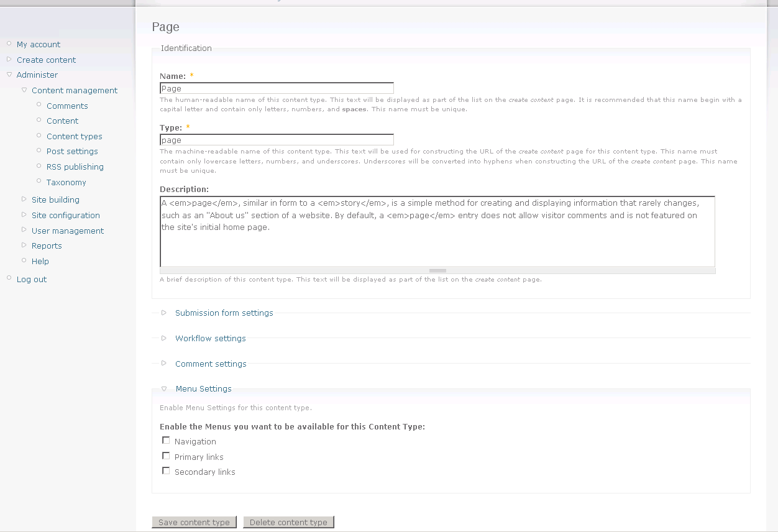Expand the User management arrow icon
This screenshot has width=778, height=532.
(x=24, y=231)
